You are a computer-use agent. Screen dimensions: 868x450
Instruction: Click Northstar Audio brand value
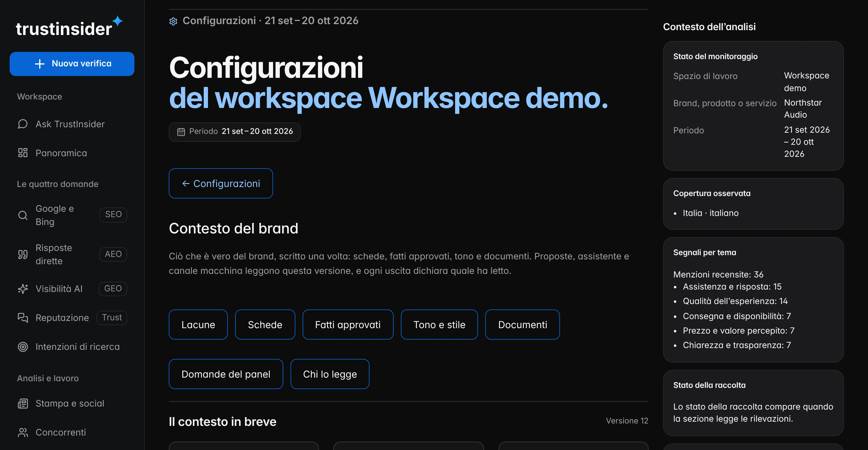pos(803,109)
